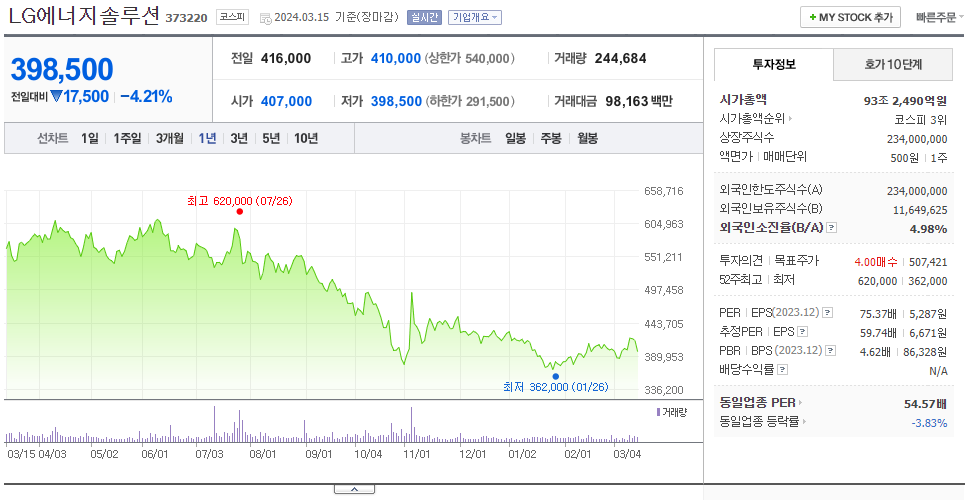Select the 1일 line chart period
This screenshot has height=500, width=968.
pos(90,138)
